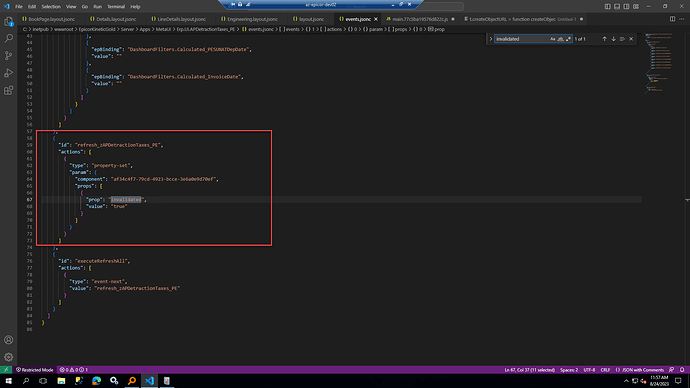
Task: Toggle Use Regular Expression in find widget
Action: click(568, 39)
